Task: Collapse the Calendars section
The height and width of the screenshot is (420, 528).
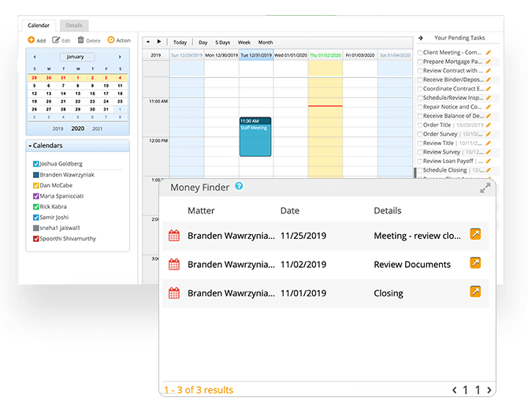Action: click(30, 146)
